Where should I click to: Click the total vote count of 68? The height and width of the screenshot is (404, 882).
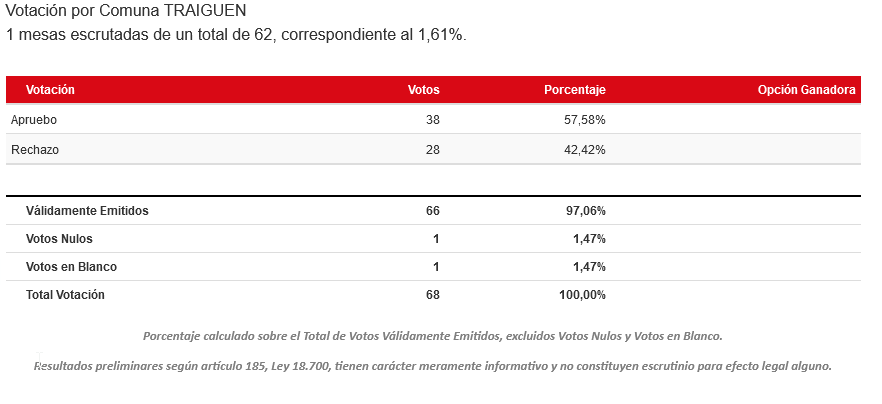click(x=432, y=295)
